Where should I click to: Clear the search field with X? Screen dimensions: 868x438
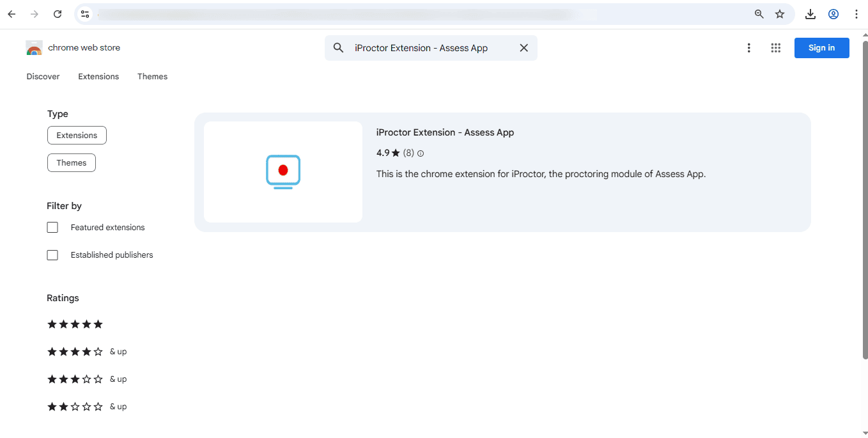[x=523, y=48]
